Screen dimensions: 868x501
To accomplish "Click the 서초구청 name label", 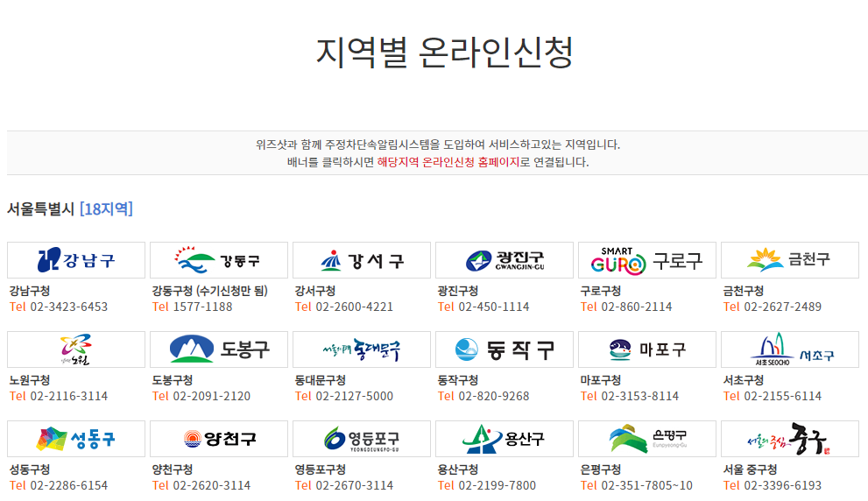I will pos(744,380).
